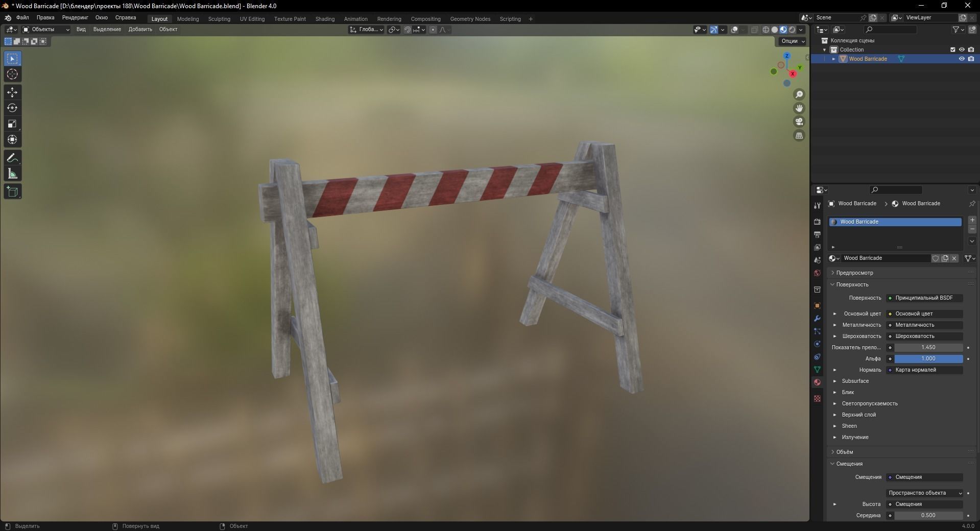
Task: Open the Глоба... transform orientation dropdown
Action: (367, 30)
